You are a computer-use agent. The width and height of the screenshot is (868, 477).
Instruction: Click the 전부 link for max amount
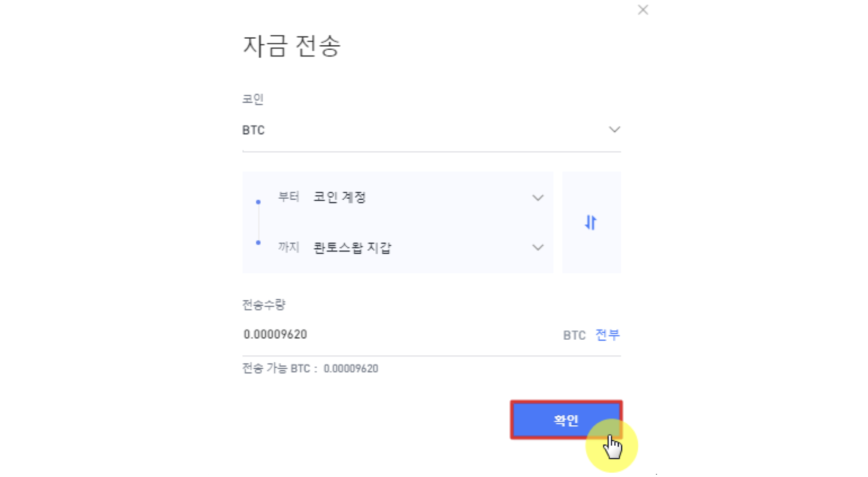(607, 335)
